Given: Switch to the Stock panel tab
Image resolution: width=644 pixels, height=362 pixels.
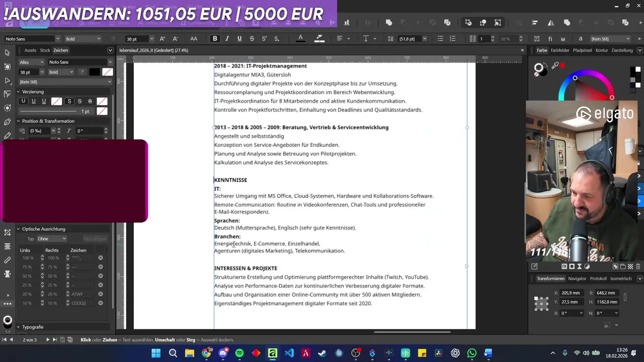Looking at the screenshot, I should click(x=45, y=50).
